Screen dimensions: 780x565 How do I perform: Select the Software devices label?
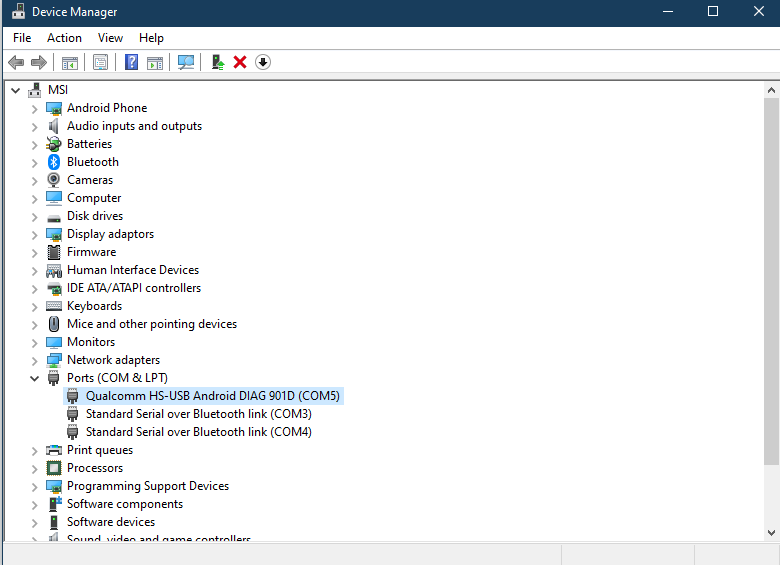(x=111, y=522)
